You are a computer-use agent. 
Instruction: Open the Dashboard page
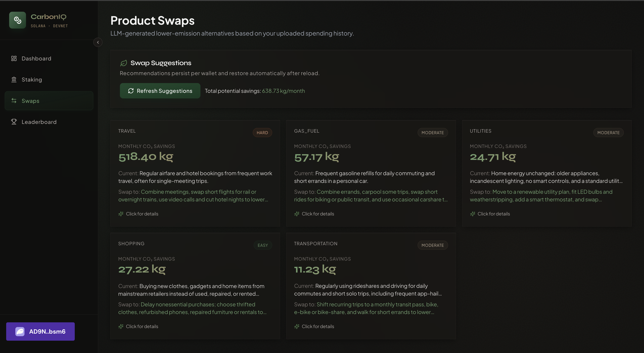click(36, 59)
